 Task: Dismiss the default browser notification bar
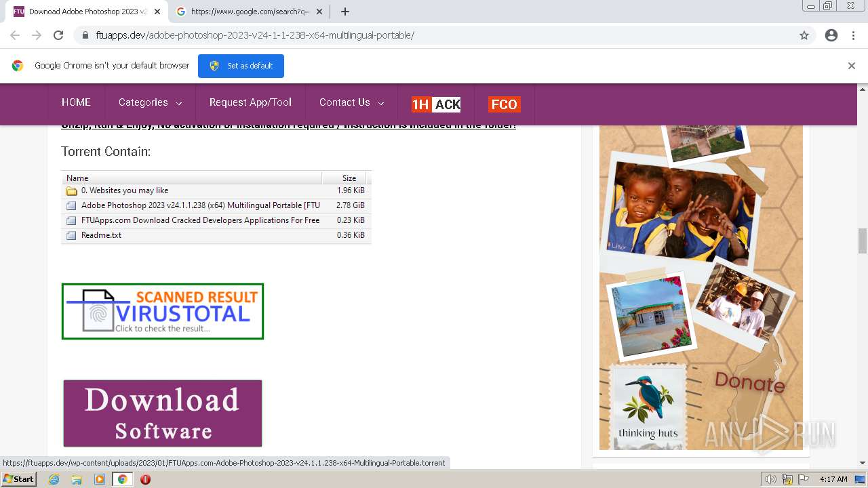point(852,66)
